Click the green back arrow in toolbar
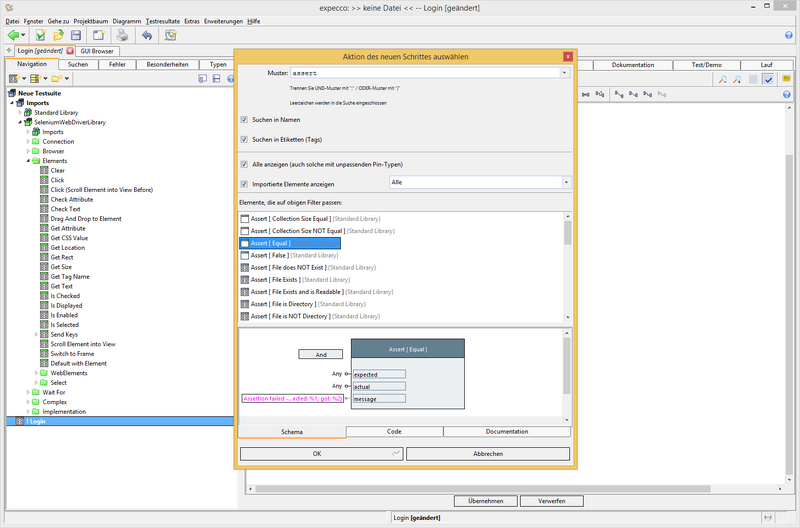Screen dimensions: 800x528 (x=14, y=35)
